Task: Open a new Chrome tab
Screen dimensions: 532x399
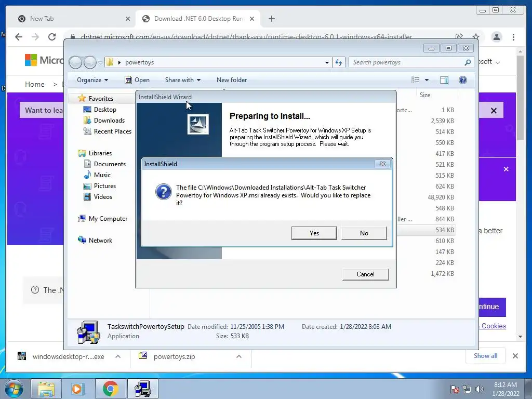Action: [x=271, y=19]
